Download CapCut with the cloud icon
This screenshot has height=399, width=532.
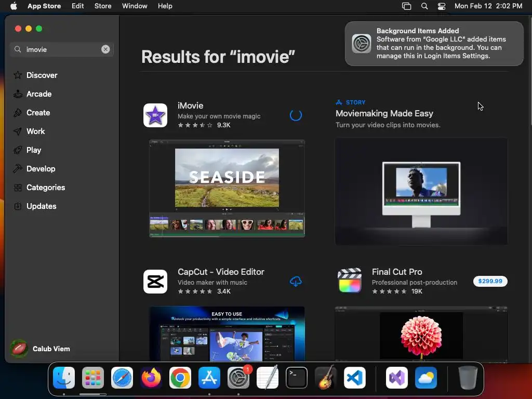pyautogui.click(x=296, y=281)
